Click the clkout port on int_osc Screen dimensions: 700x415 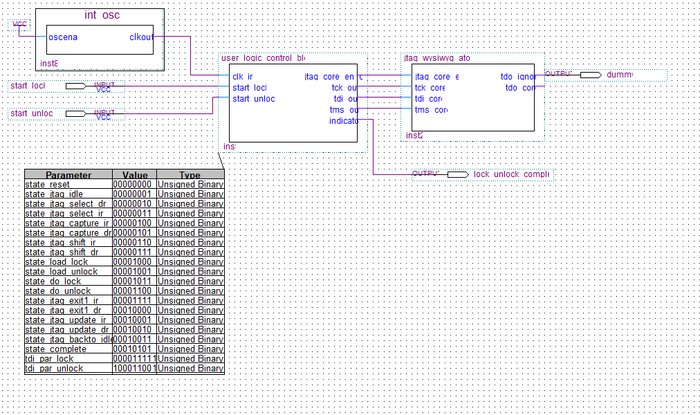pyautogui.click(x=141, y=37)
